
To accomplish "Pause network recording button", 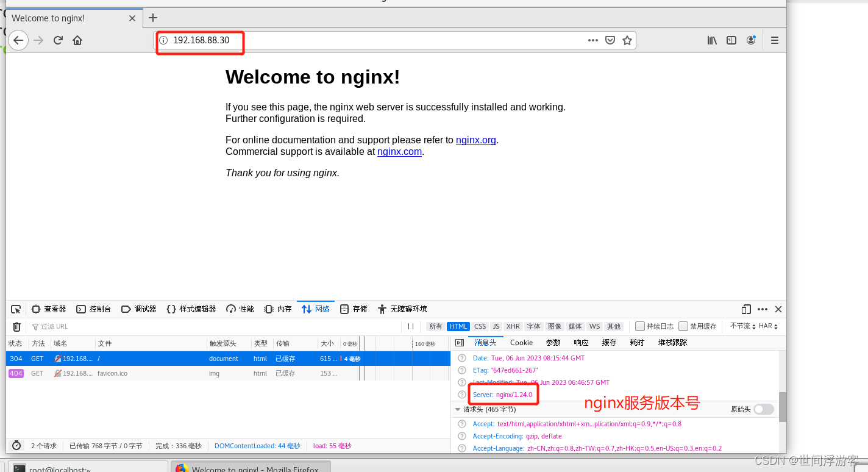I will click(x=411, y=326).
